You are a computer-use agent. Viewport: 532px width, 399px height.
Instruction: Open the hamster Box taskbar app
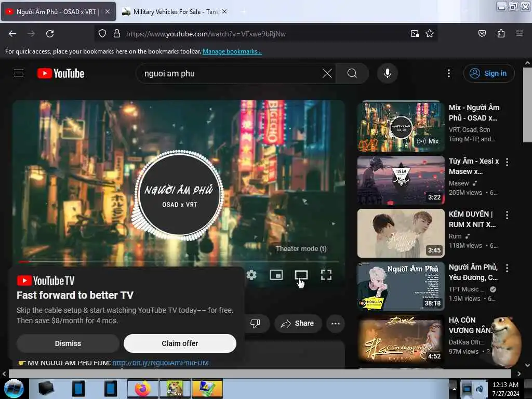pos(175,389)
